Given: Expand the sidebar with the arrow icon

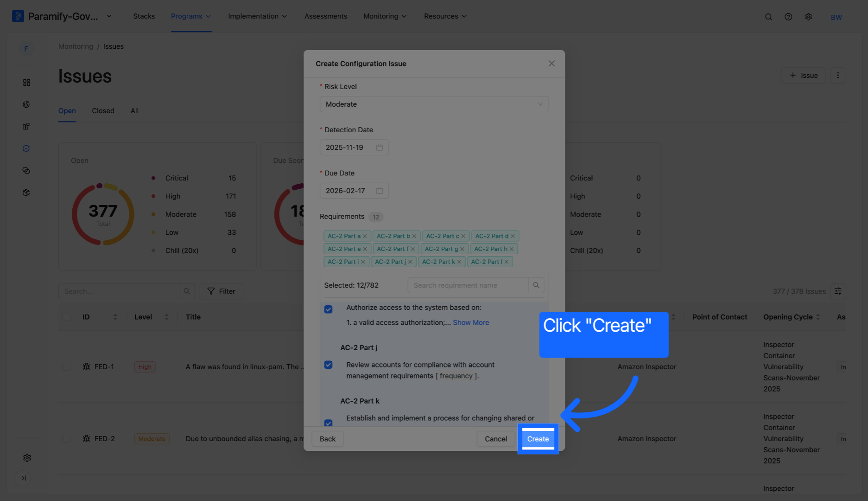Looking at the screenshot, I should pyautogui.click(x=23, y=478).
